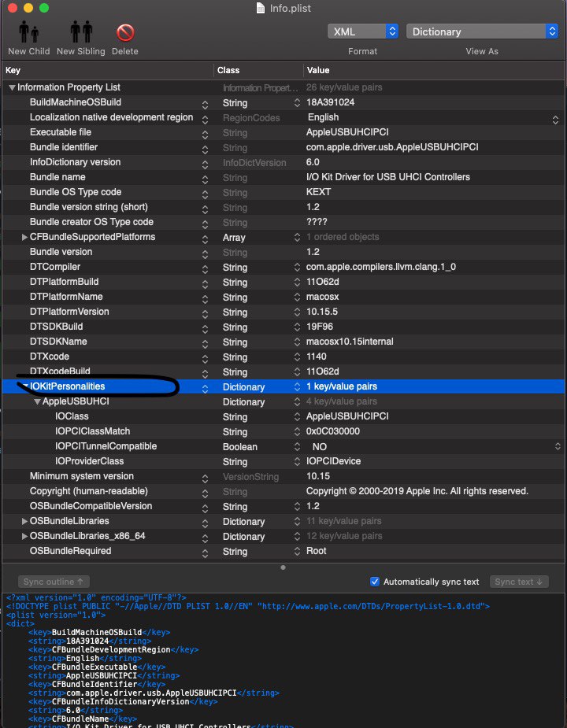Click the Sync text button

tap(519, 582)
